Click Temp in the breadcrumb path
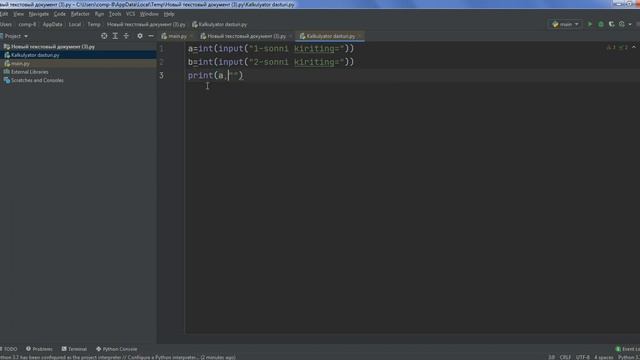The width and height of the screenshot is (640, 360). point(94,24)
